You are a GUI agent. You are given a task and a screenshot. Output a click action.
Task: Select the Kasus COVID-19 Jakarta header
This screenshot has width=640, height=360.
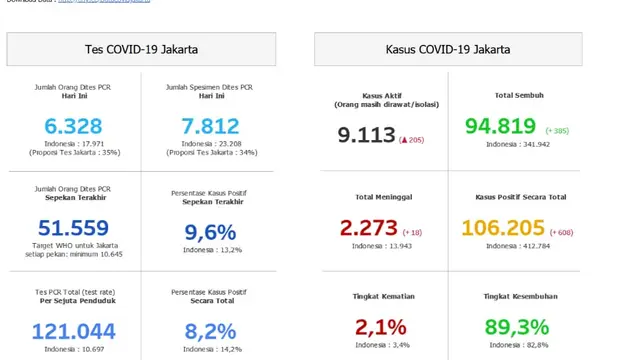point(448,49)
